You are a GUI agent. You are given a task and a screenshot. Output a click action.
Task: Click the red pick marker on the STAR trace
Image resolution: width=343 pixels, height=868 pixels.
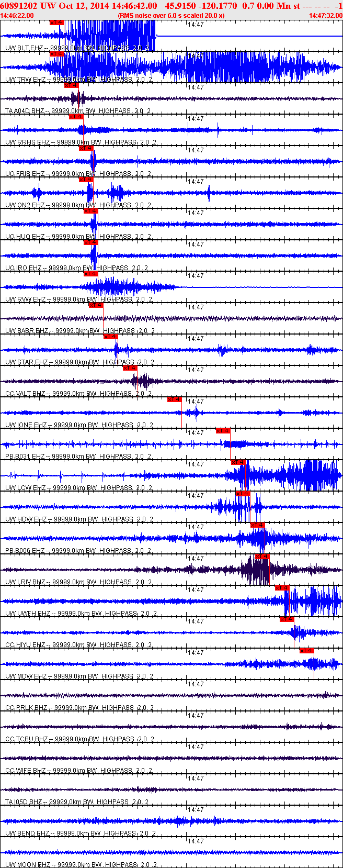click(110, 337)
